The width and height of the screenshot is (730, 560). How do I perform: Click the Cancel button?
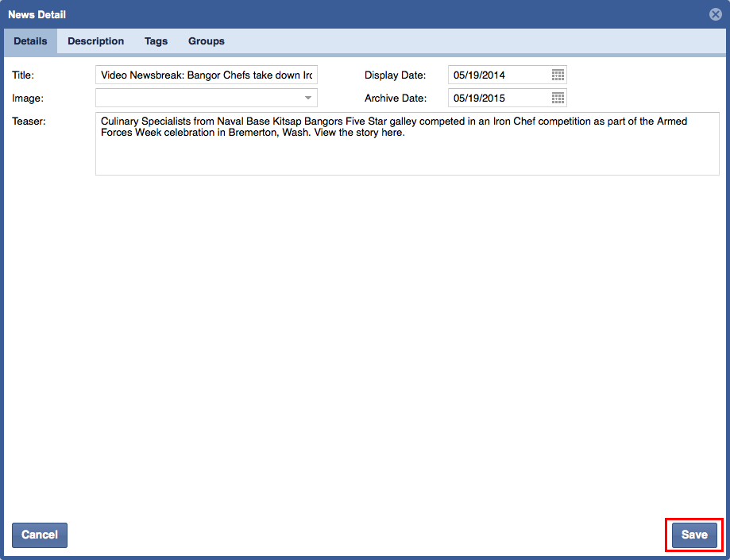pyautogui.click(x=40, y=535)
